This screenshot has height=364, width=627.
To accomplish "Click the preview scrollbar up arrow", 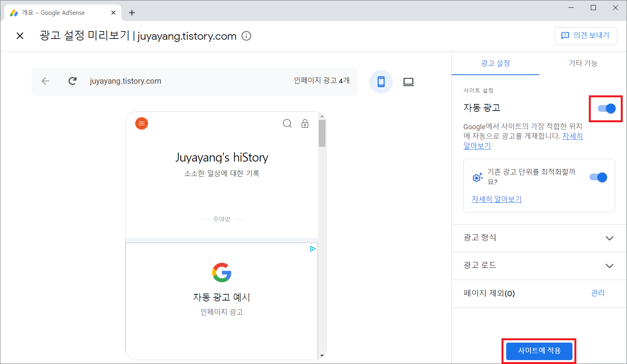I will point(322,116).
